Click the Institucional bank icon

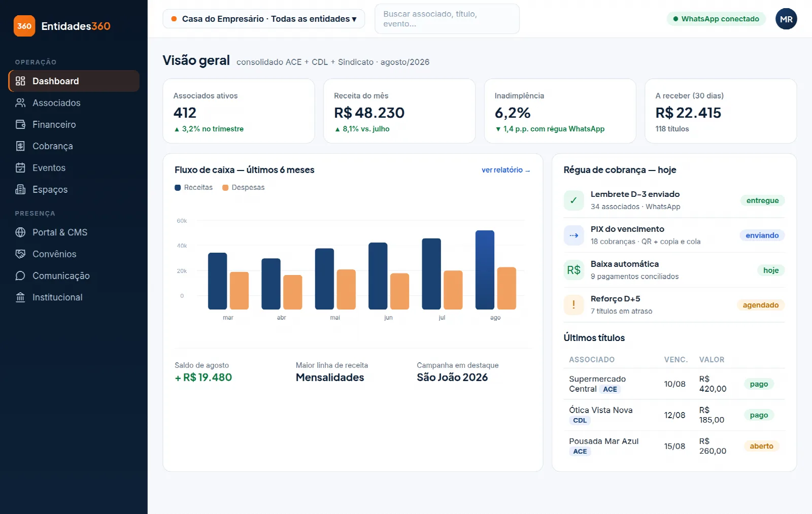[x=20, y=297]
